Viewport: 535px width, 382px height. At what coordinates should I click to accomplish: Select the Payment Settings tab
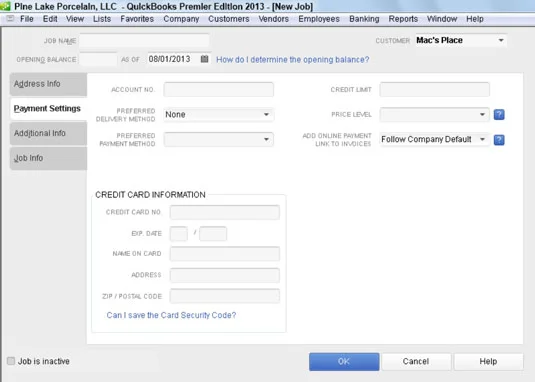point(48,108)
